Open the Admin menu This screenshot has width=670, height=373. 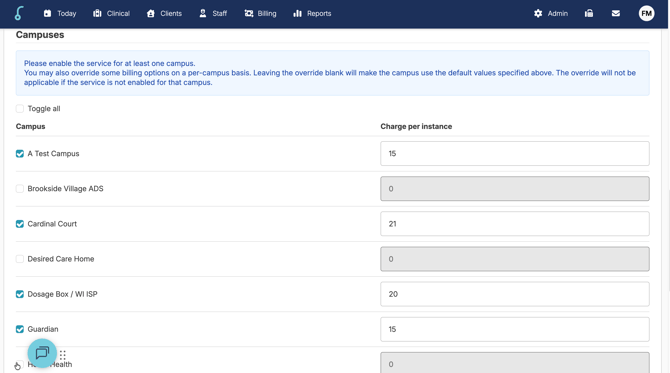click(551, 13)
